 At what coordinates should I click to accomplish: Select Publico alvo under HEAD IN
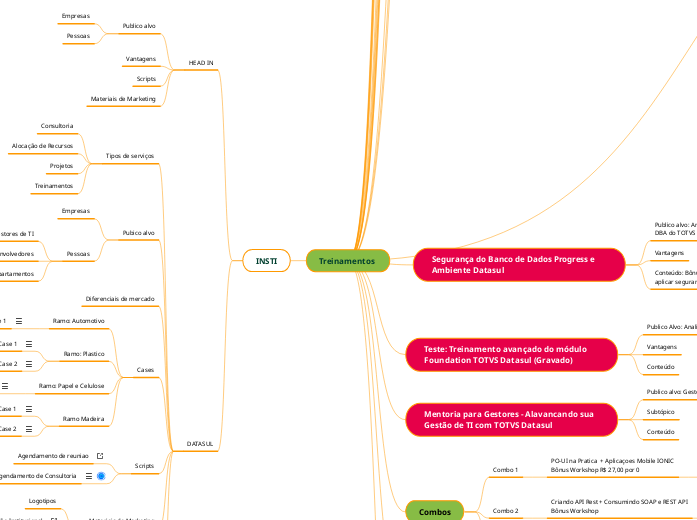point(139,26)
